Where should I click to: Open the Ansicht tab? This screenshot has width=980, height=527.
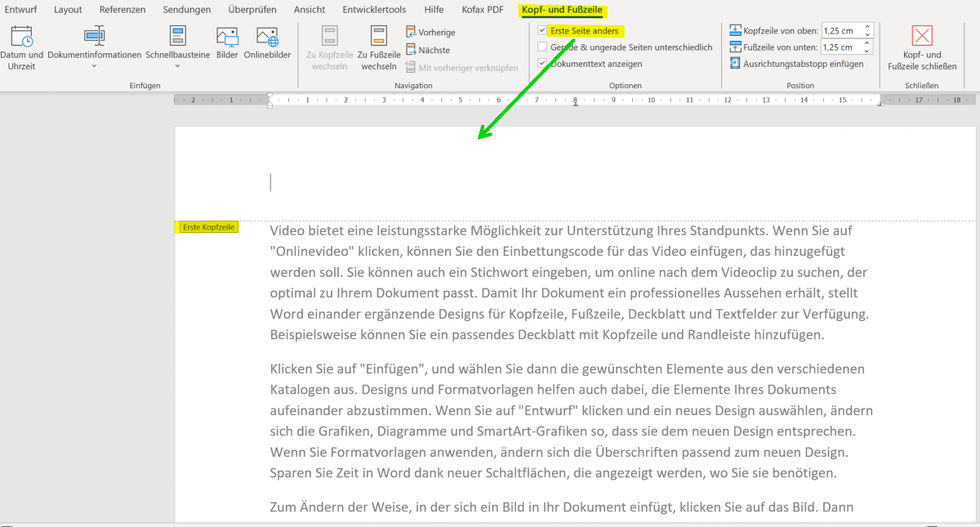coord(309,10)
